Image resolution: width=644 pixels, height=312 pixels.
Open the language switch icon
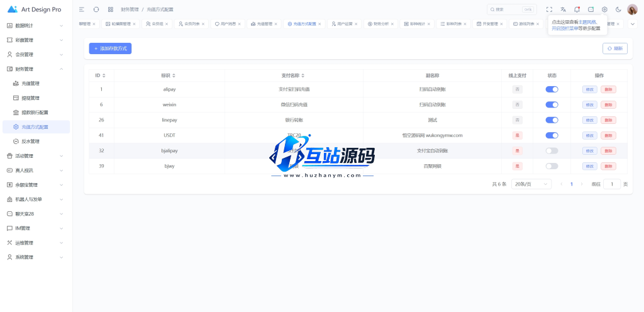point(563,9)
